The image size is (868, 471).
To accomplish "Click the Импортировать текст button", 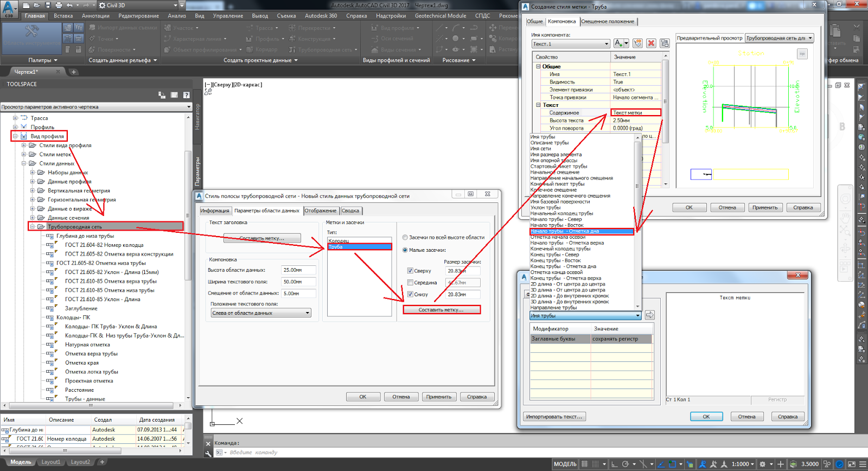I will point(554,417).
